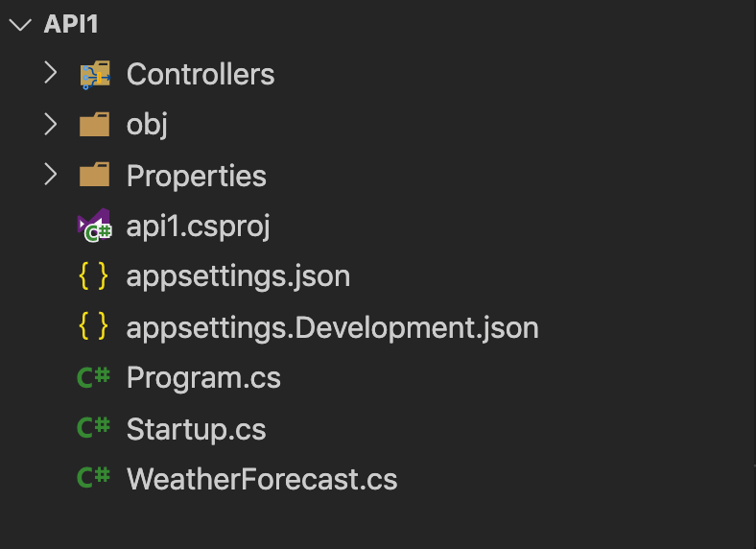Open appsettings.json file
Screen dimensions: 756x549
click(238, 276)
